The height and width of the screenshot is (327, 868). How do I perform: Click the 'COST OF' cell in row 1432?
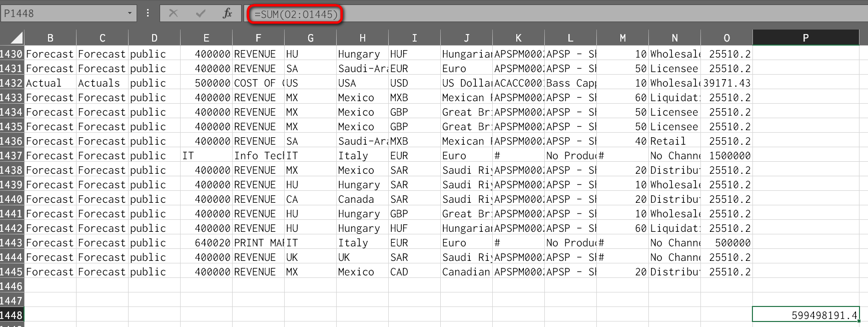tap(259, 83)
